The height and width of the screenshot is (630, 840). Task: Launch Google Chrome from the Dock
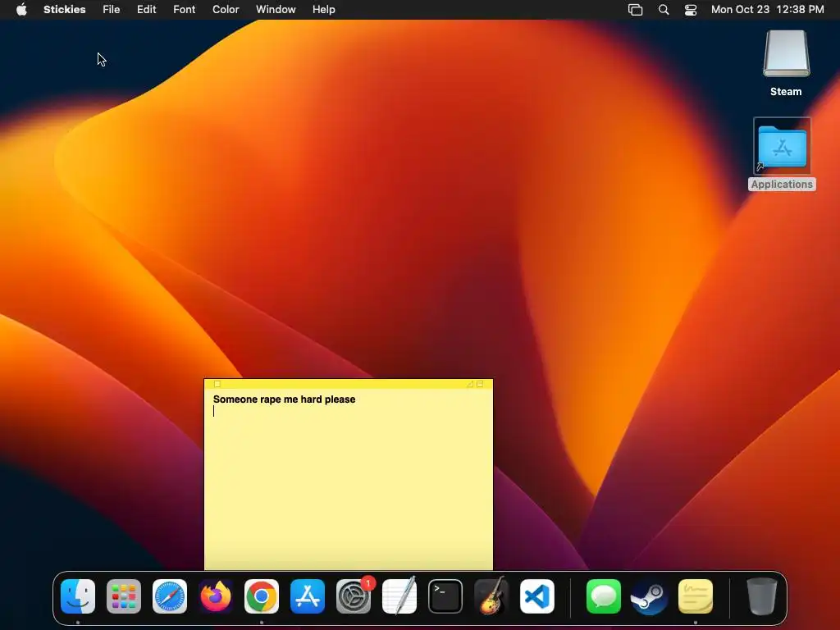click(262, 596)
